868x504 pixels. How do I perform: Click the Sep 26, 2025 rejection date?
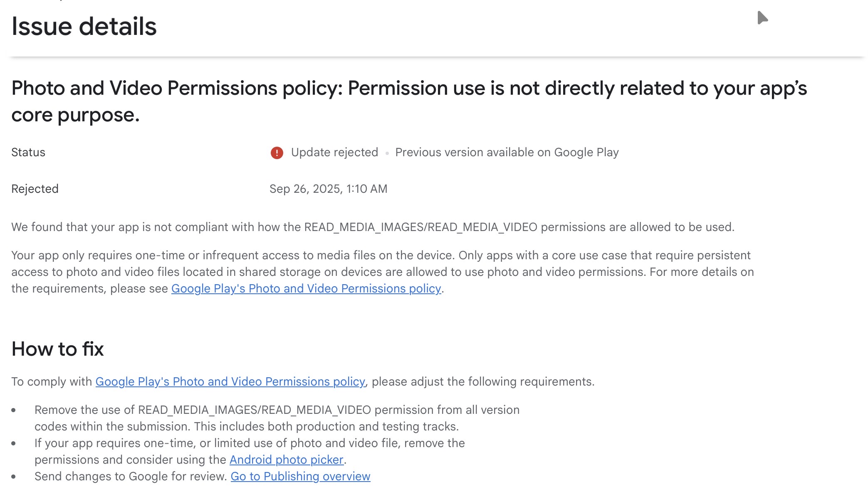point(328,189)
